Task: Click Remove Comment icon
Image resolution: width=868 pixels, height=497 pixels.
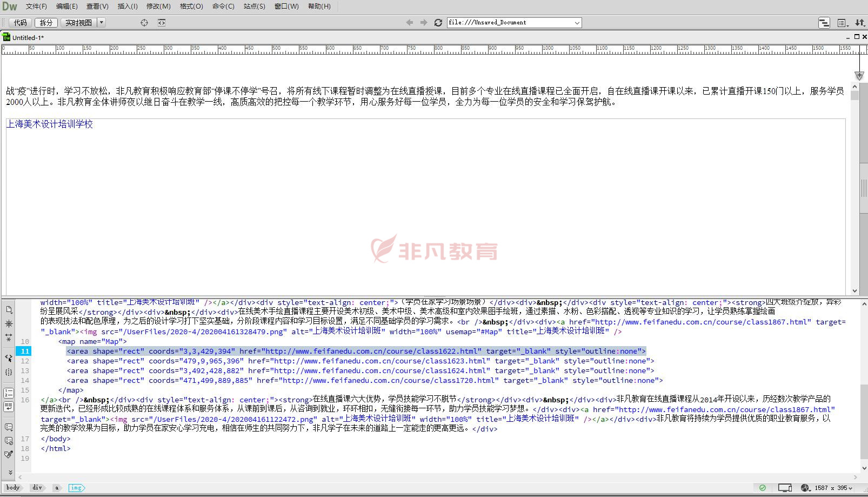Action: 9,441
